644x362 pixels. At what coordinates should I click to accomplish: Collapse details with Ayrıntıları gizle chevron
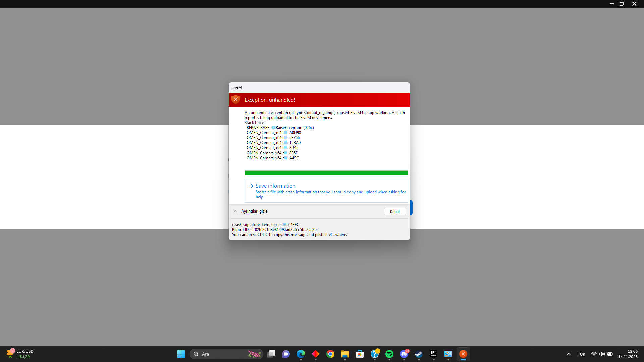tap(235, 211)
